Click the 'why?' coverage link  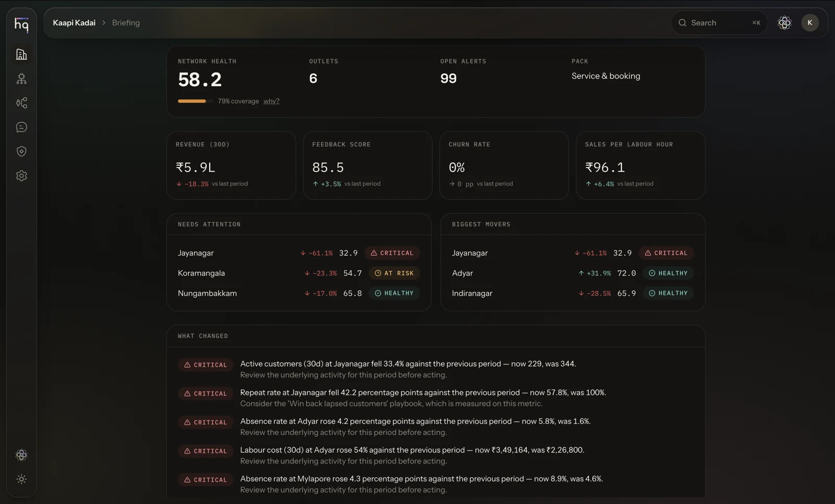pyautogui.click(x=271, y=101)
